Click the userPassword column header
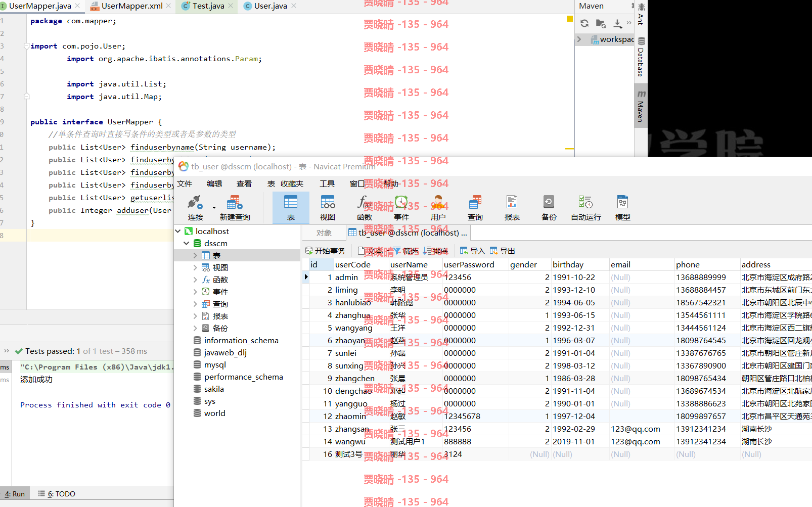 [475, 264]
